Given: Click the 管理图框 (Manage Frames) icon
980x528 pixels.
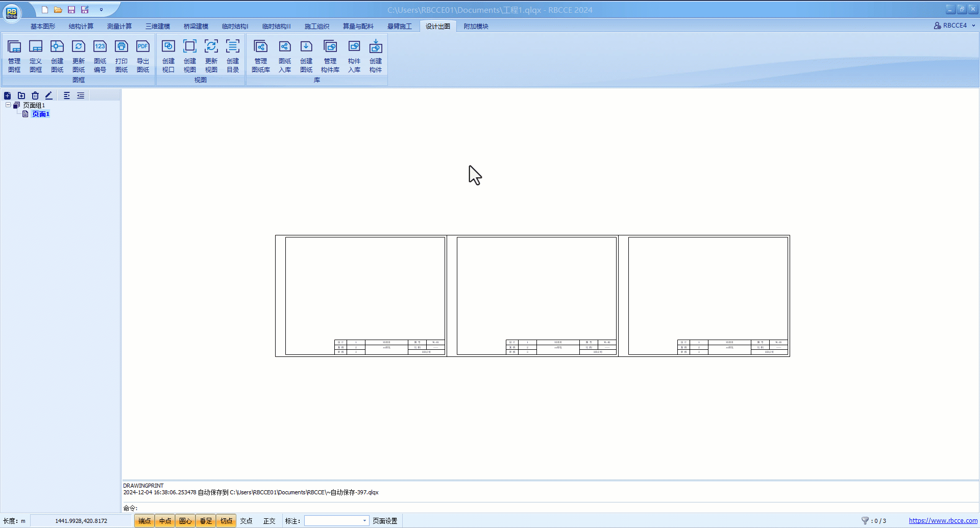Looking at the screenshot, I should (x=14, y=56).
